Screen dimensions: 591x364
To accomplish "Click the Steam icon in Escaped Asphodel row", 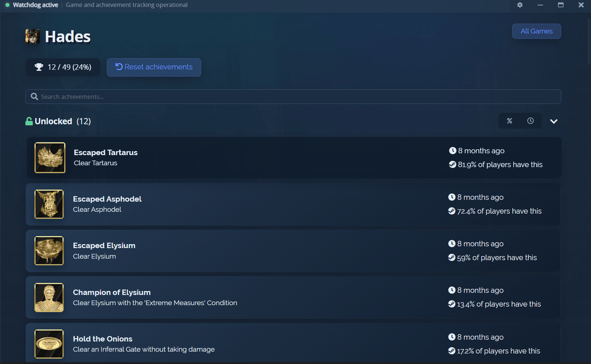I will tap(452, 211).
